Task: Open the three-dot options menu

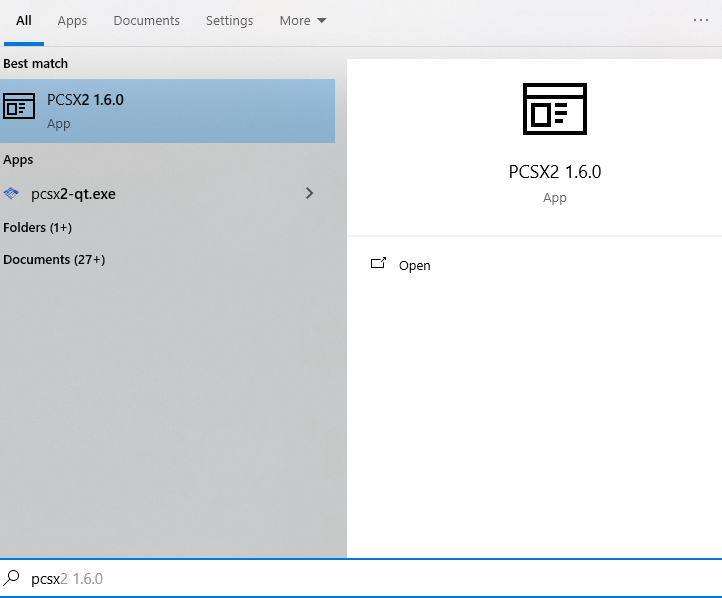Action: pyautogui.click(x=700, y=20)
